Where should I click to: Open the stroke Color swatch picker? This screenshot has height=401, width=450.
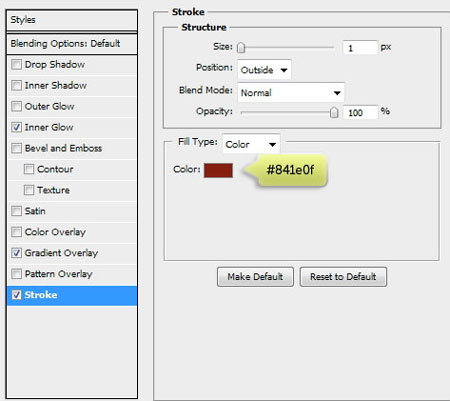(x=218, y=170)
